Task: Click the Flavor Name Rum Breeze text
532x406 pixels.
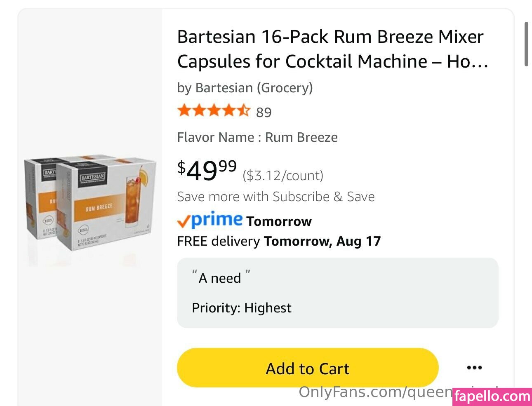Action: 257,137
